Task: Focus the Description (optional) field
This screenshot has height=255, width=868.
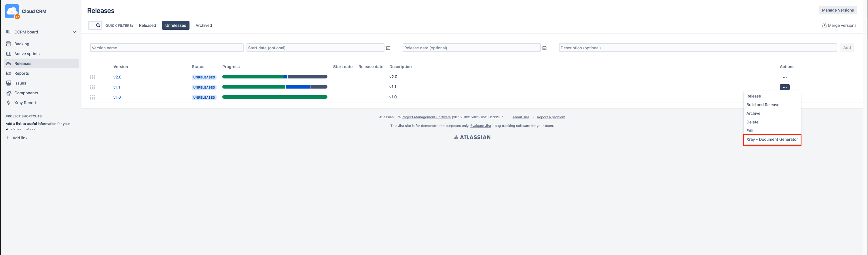Action: pos(698,48)
